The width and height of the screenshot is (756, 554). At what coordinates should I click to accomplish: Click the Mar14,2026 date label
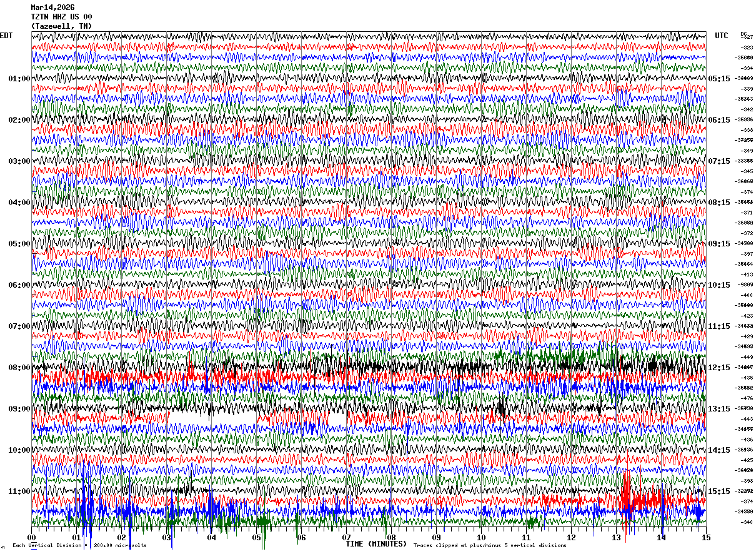[x=52, y=8]
